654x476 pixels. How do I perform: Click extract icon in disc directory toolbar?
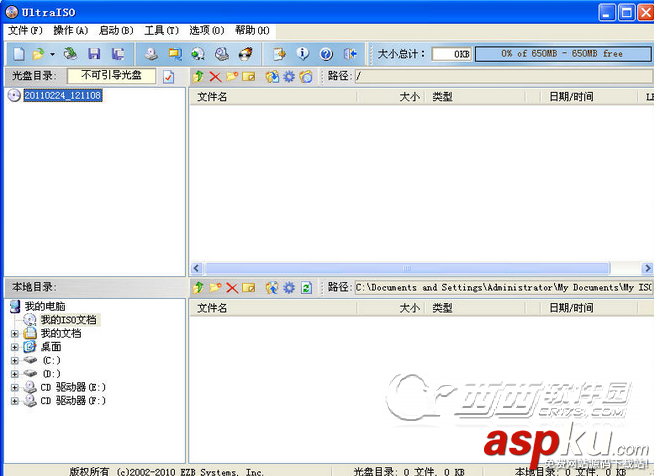[272, 77]
